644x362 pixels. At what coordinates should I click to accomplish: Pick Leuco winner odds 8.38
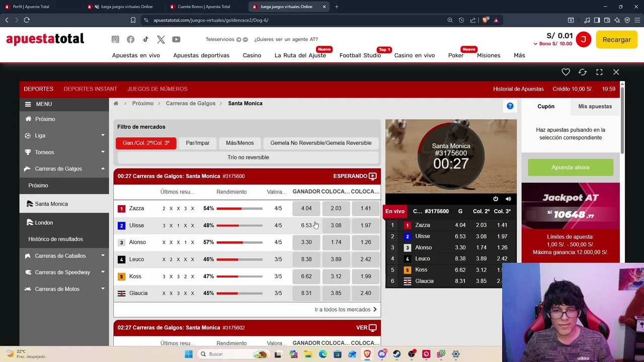(x=306, y=259)
